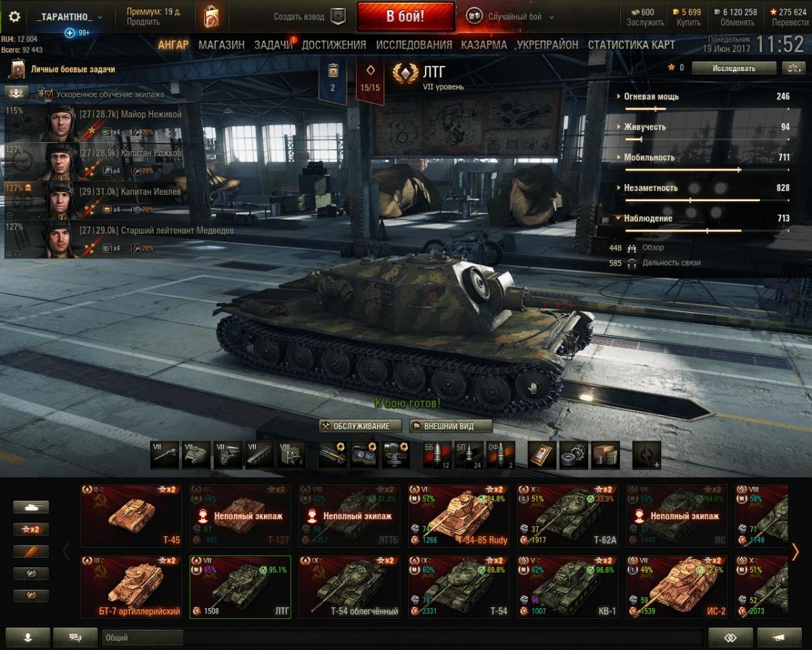Open the chat channels speech bubble icon
This screenshot has height=650, width=812.
click(x=75, y=637)
